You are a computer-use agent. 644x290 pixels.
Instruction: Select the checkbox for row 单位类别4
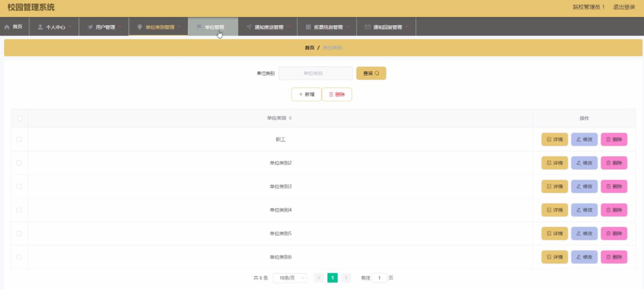tap(19, 210)
